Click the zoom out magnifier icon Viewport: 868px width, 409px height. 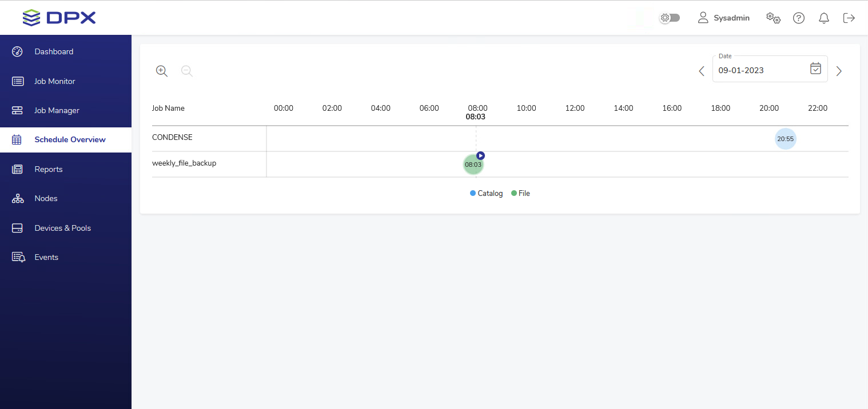(x=186, y=71)
